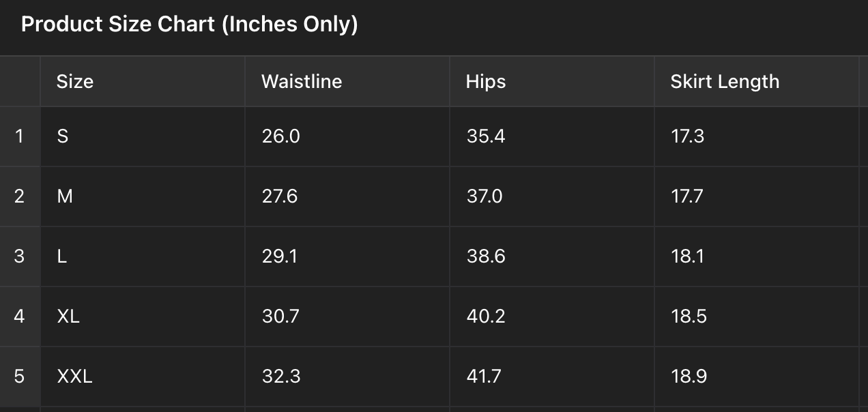Click the Hips column header
Viewport: 868px width, 412px height.
(x=486, y=82)
